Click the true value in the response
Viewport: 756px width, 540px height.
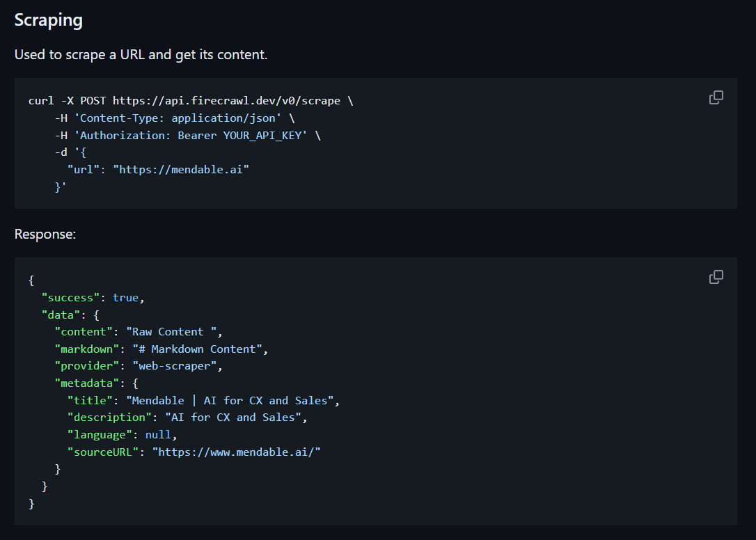[125, 297]
